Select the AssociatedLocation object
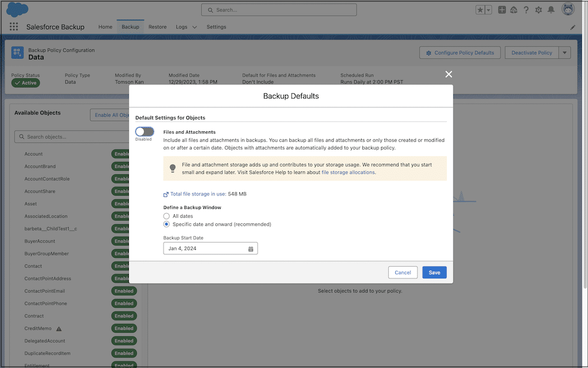The height and width of the screenshot is (368, 588). [46, 216]
